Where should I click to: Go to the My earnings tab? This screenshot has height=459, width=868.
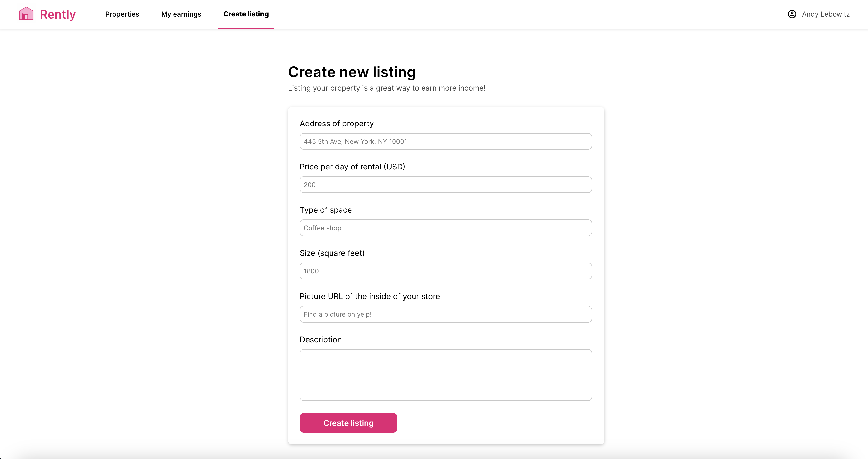181,14
